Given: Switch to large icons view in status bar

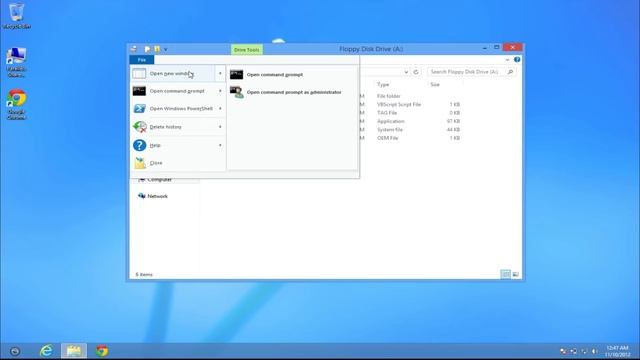Looking at the screenshot, I should [x=516, y=274].
